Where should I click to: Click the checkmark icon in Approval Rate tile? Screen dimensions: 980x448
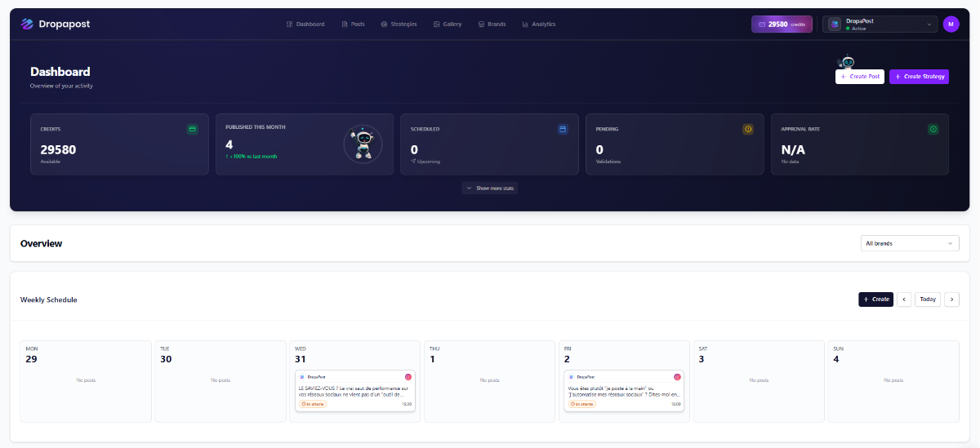click(933, 129)
